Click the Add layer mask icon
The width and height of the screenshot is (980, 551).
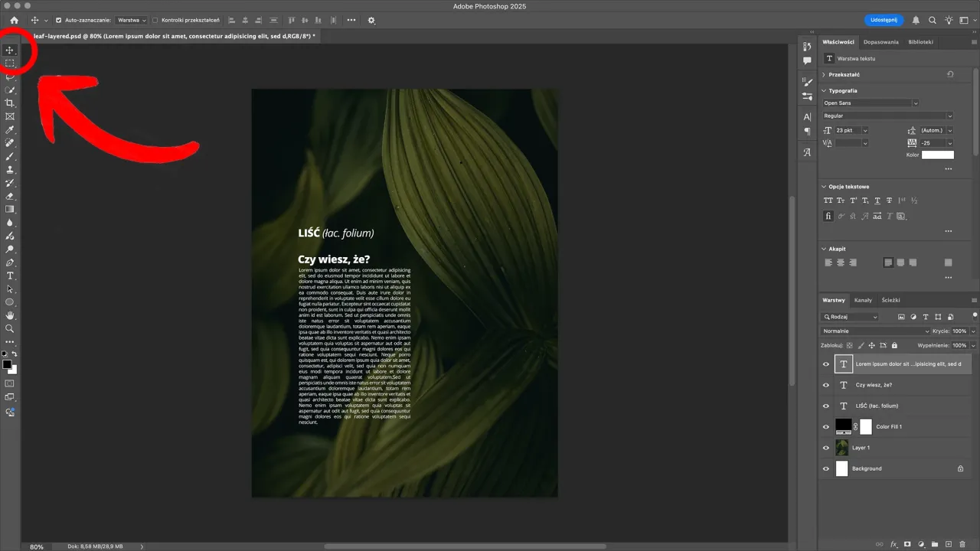pyautogui.click(x=908, y=543)
